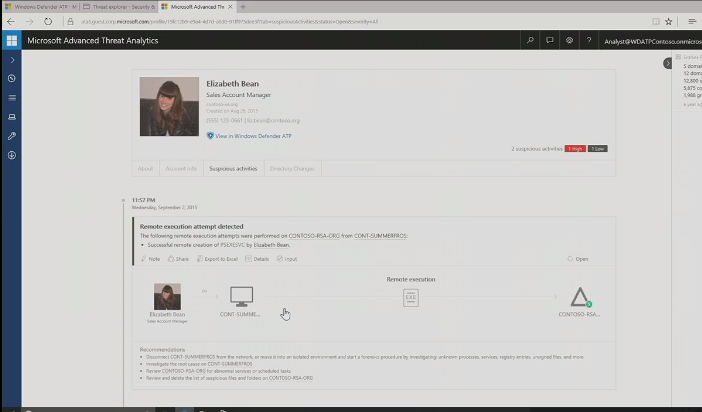The width and height of the screenshot is (702, 412).
Task: Open the Directory Changes tab
Action: tap(291, 168)
